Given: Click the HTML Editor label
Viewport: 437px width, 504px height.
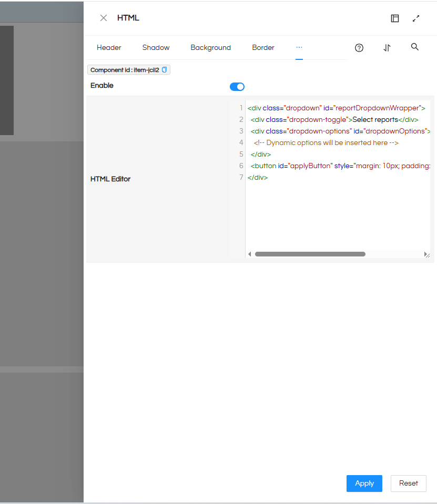Looking at the screenshot, I should coord(110,179).
